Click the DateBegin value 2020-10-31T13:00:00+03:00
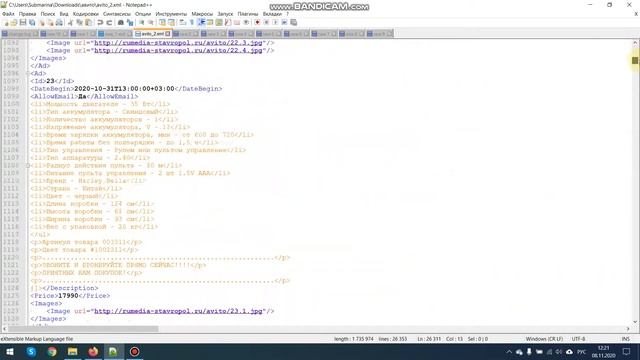Viewport: 640px width, 360px height. coord(124,89)
